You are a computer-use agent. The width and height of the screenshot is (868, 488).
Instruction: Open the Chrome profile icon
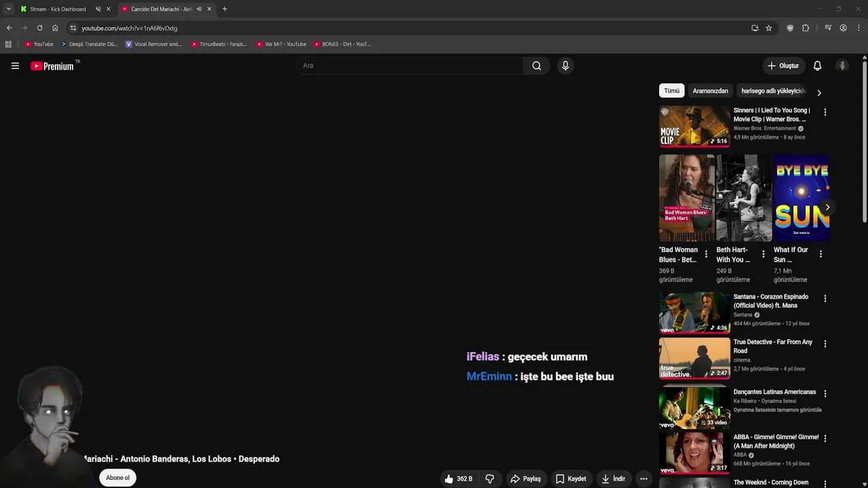844,28
